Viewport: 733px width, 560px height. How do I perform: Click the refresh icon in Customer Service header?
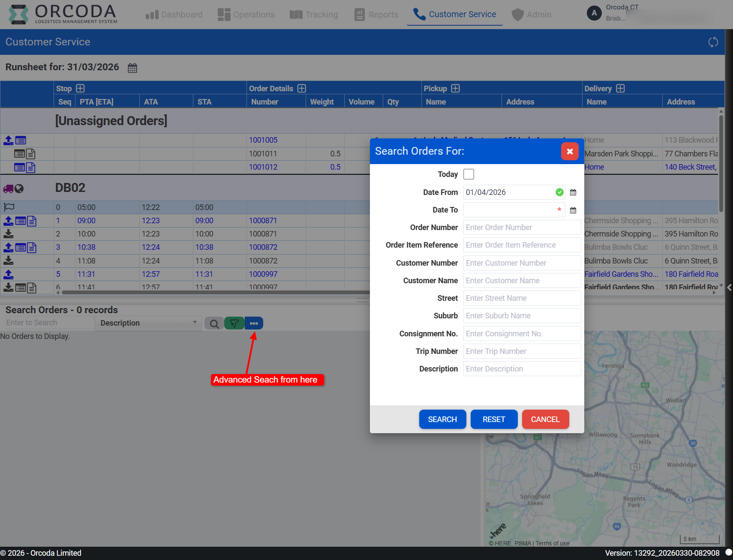tap(713, 42)
